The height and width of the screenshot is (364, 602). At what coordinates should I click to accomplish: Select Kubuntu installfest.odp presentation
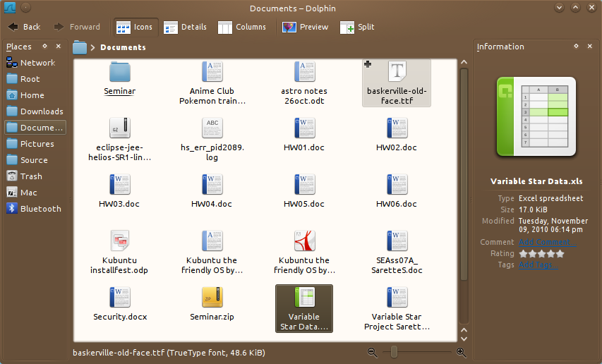[119, 252]
